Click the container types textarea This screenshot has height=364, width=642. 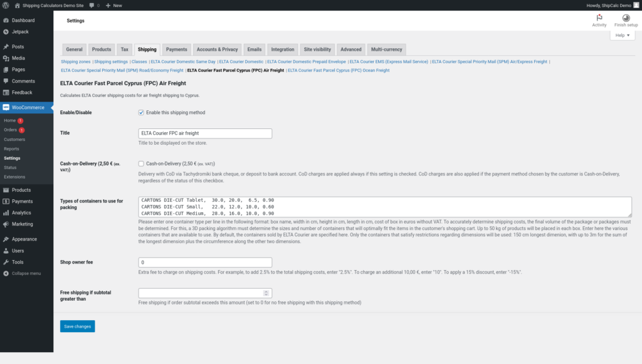[385, 207]
